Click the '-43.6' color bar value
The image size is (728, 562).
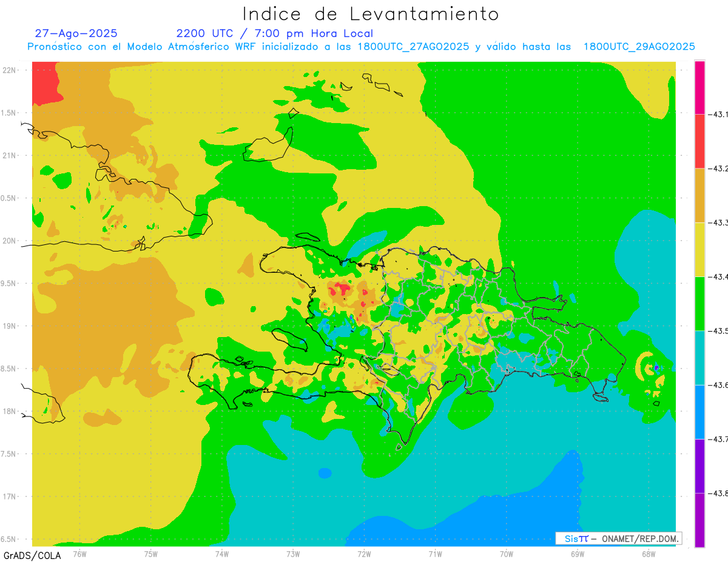point(719,385)
